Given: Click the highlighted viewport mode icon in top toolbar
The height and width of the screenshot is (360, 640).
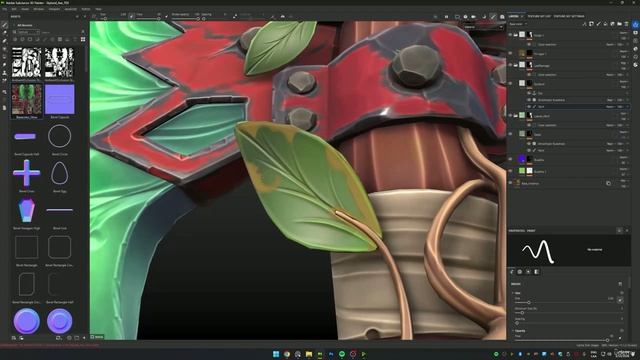Looking at the screenshot, I should [x=493, y=17].
